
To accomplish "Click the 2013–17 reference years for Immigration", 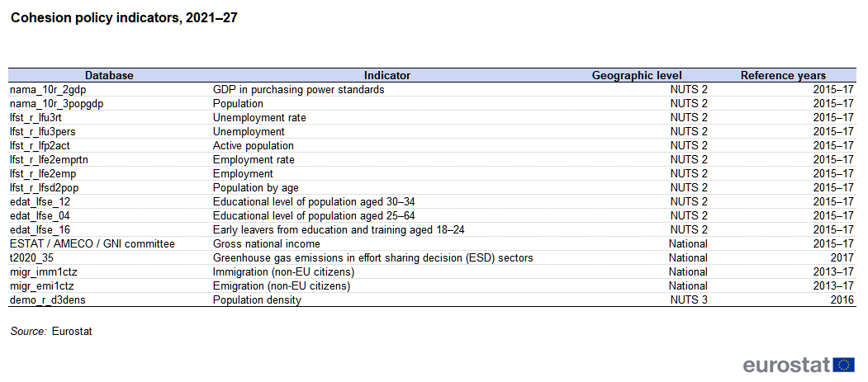I will 833,272.
